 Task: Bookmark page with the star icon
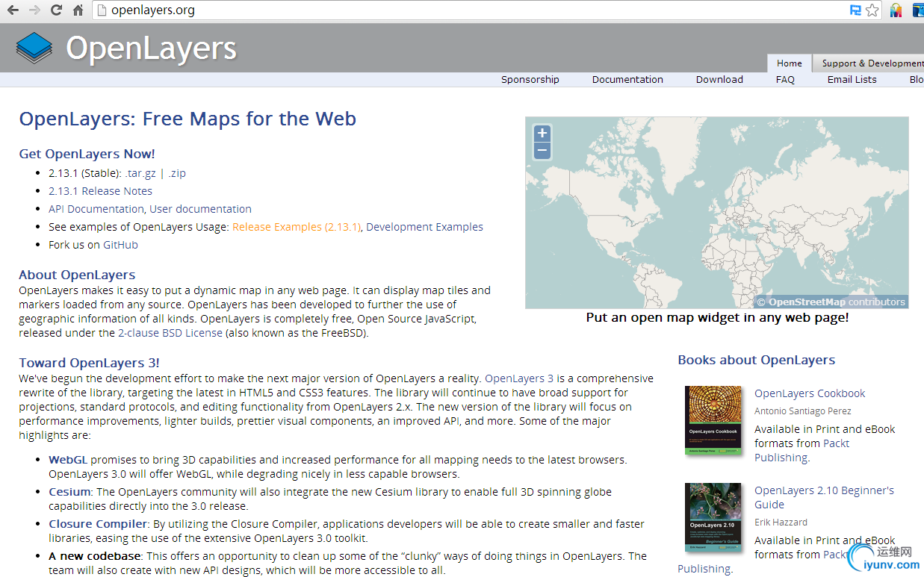pos(872,10)
